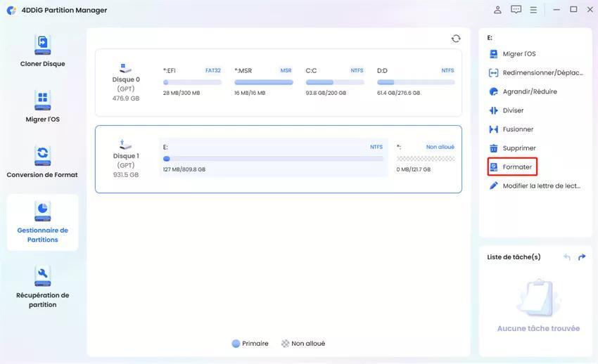Open Conversion de Format in sidebar
Screen dimensions: 598x364
tap(42, 162)
